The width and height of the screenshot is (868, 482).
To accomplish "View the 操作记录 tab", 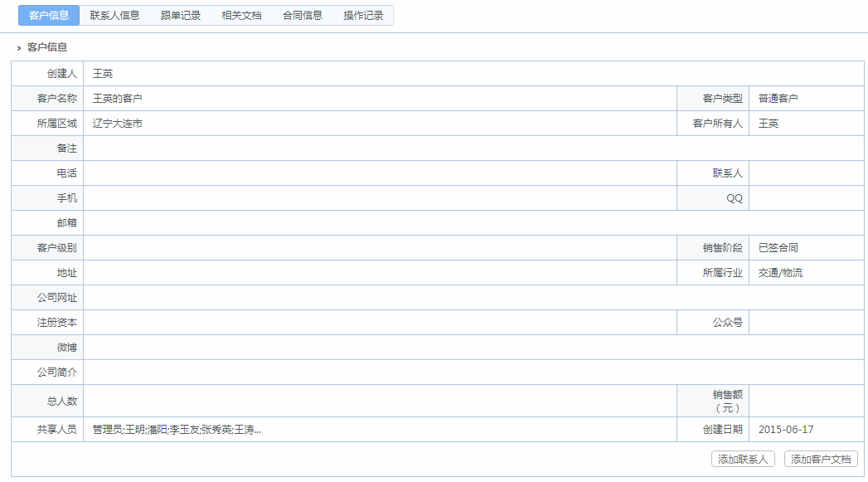I will click(363, 16).
